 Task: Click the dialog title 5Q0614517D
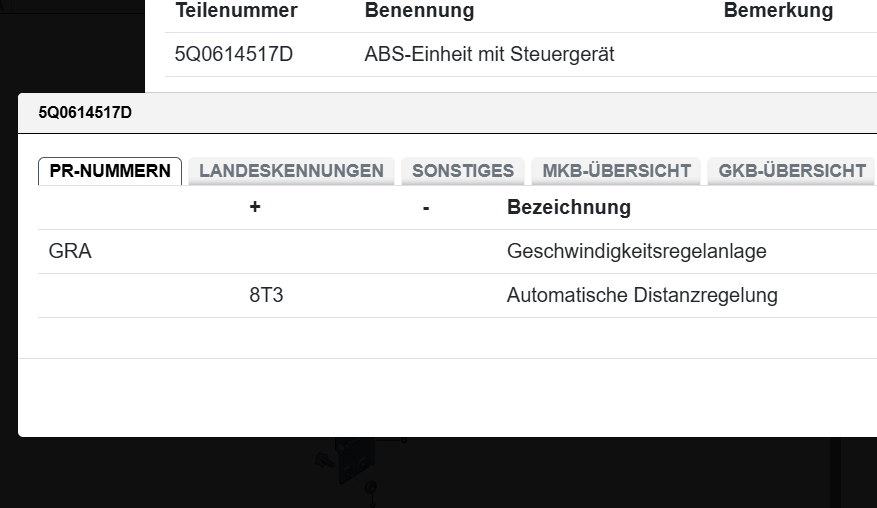[85, 113]
